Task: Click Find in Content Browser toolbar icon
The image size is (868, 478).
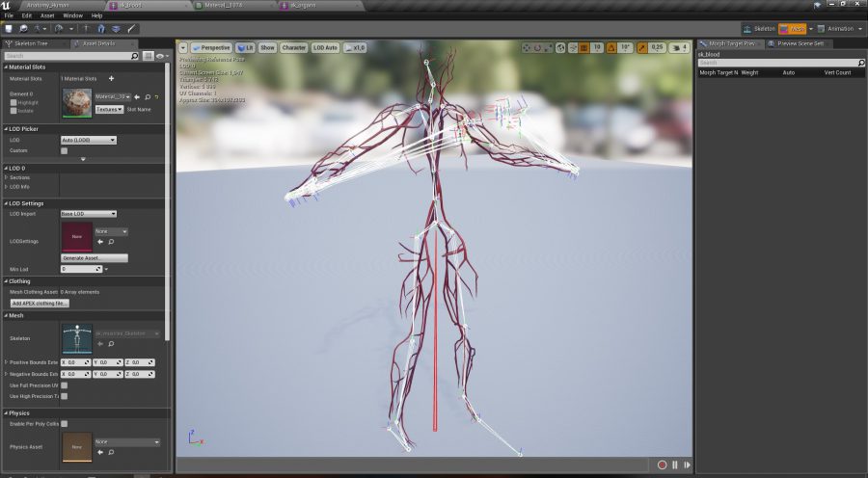Action: (x=24, y=28)
